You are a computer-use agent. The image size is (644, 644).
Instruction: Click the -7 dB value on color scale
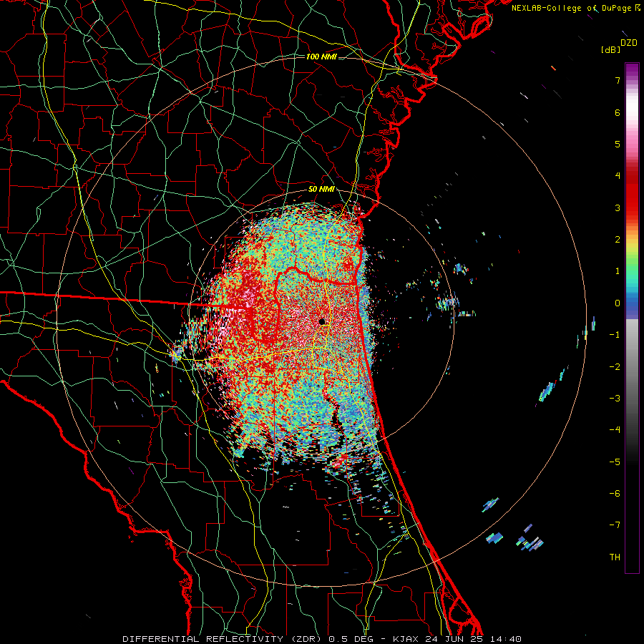615,525
